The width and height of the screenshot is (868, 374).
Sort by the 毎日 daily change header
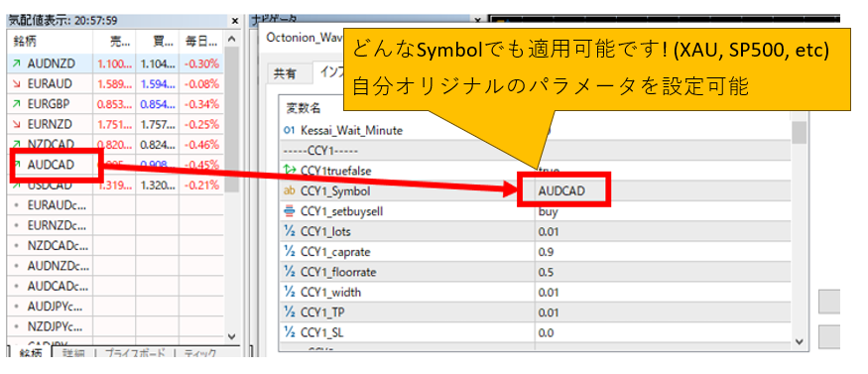(x=201, y=42)
